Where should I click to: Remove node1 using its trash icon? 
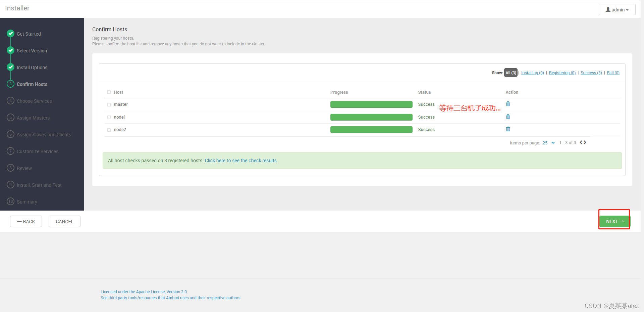click(508, 117)
